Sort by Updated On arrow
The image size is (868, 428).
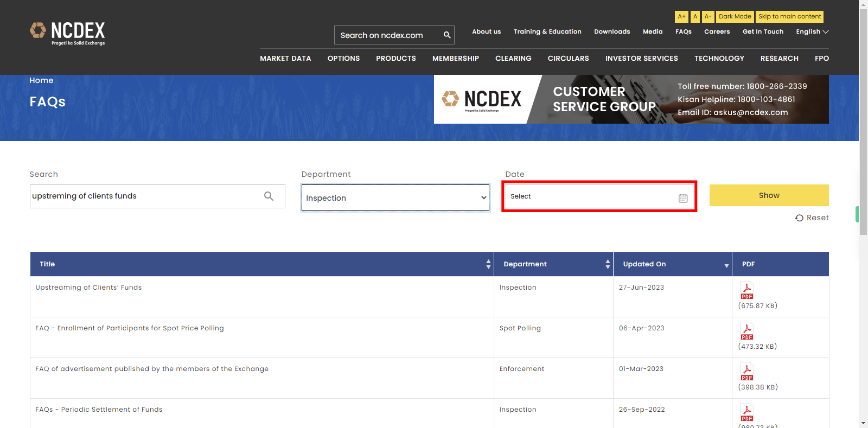coord(726,265)
